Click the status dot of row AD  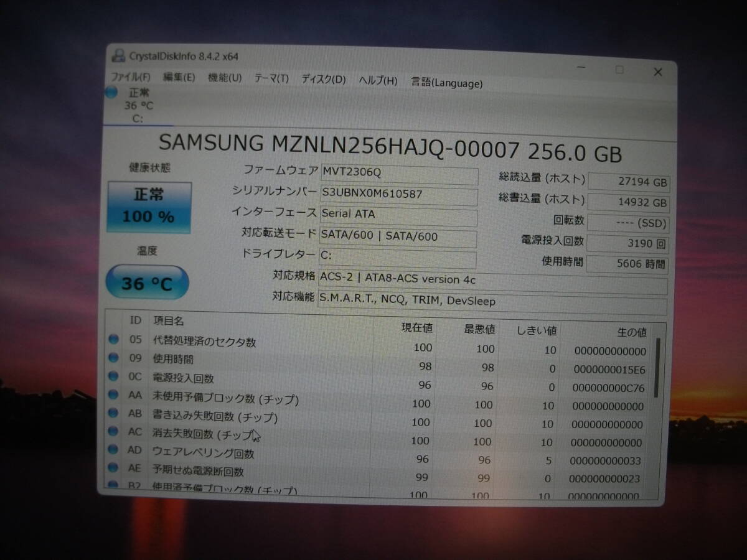coord(113,449)
